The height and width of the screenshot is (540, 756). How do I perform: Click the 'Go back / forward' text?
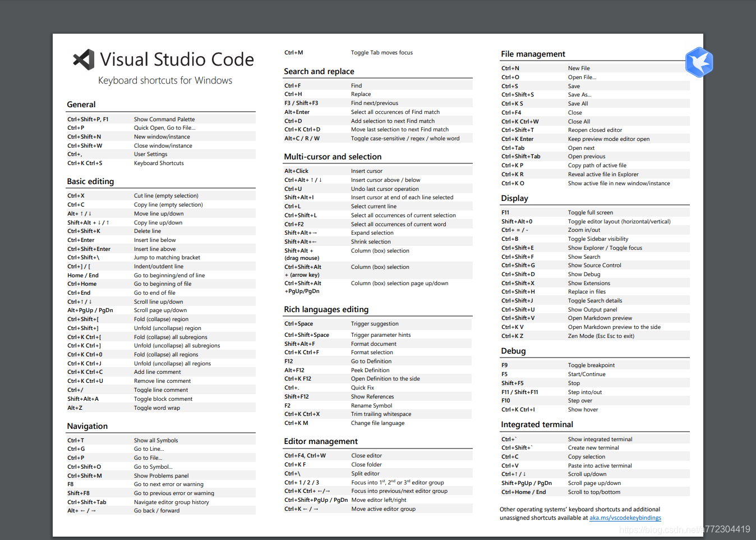click(x=157, y=511)
